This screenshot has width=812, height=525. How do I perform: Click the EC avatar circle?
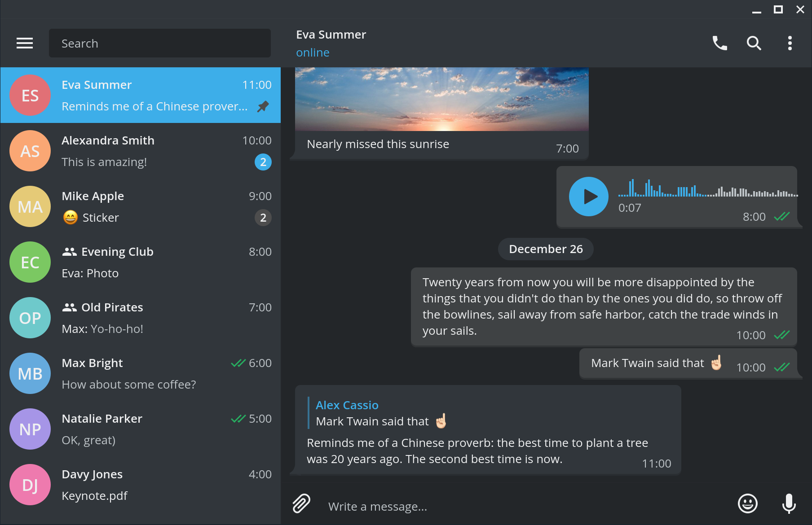(30, 262)
